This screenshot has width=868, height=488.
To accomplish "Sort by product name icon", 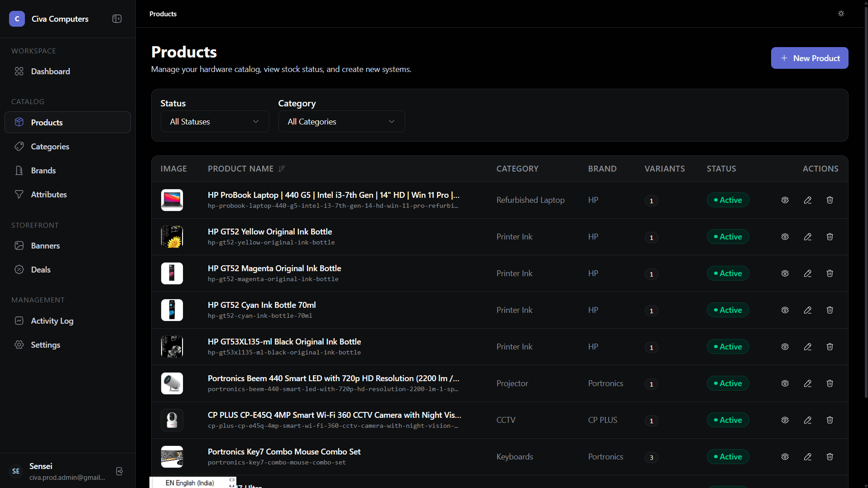I will coord(282,168).
